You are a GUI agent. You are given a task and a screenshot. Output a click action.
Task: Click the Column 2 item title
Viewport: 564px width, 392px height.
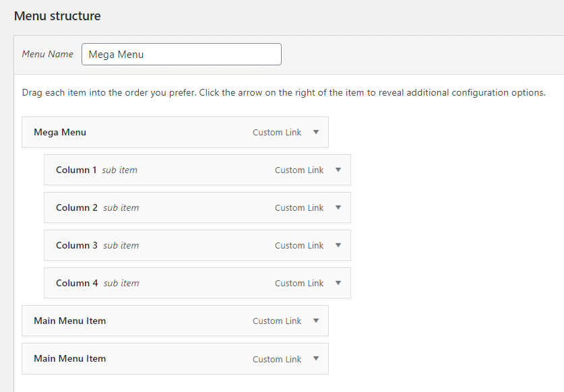coord(77,207)
